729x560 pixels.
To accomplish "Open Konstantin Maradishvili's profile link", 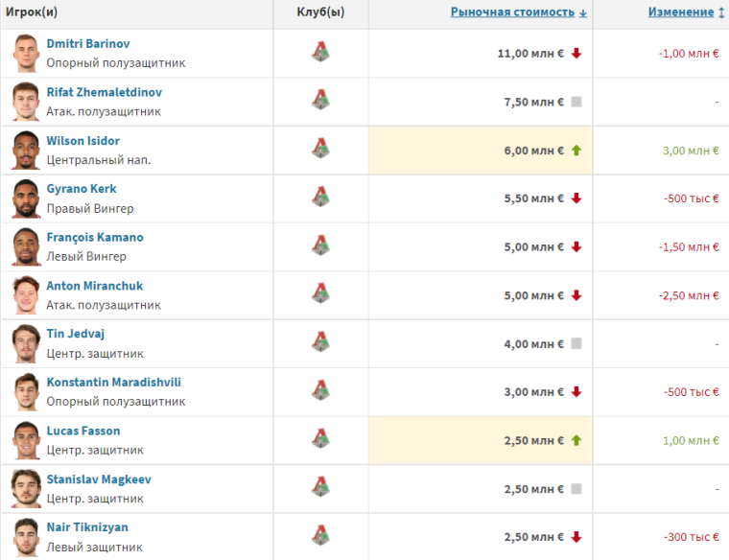I will pyautogui.click(x=114, y=383).
